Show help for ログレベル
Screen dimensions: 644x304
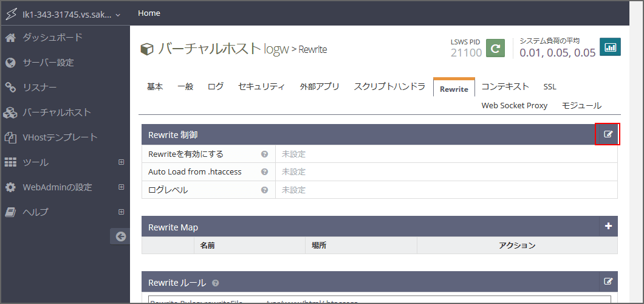tap(264, 190)
